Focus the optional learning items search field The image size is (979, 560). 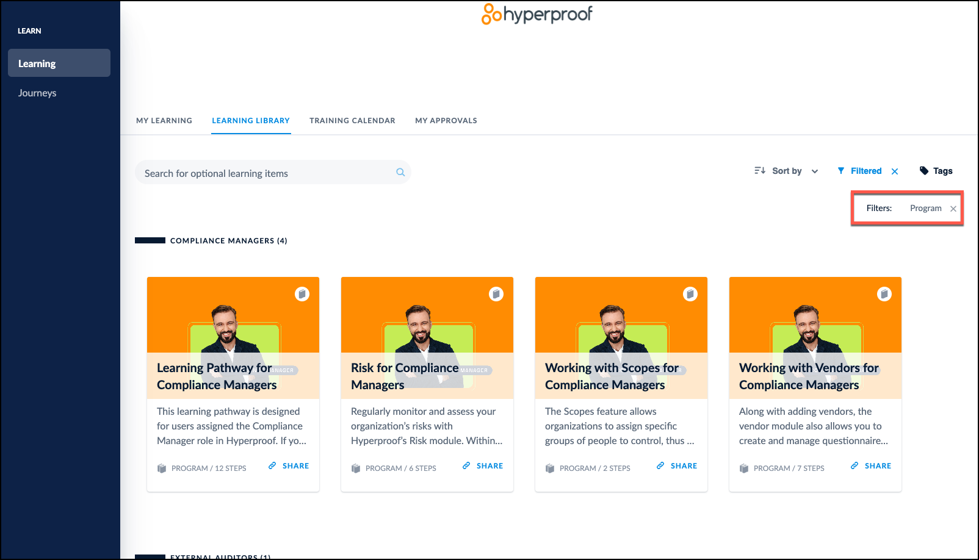click(273, 173)
